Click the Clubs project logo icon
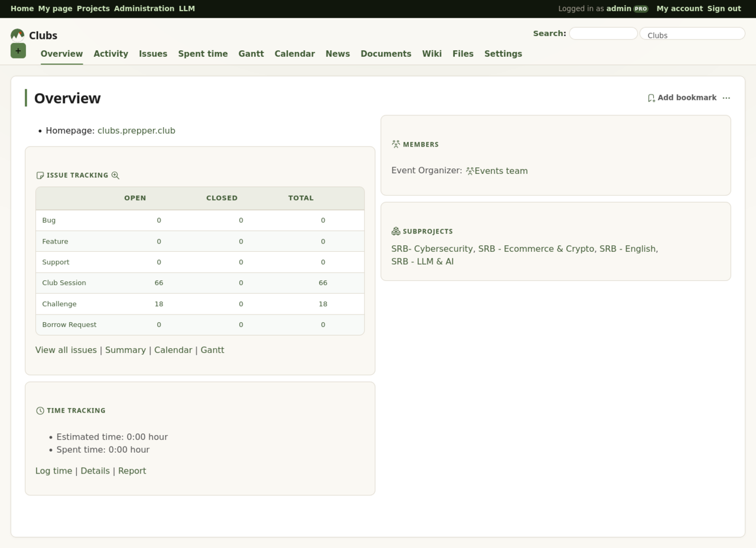The height and width of the screenshot is (548, 756). (18, 35)
